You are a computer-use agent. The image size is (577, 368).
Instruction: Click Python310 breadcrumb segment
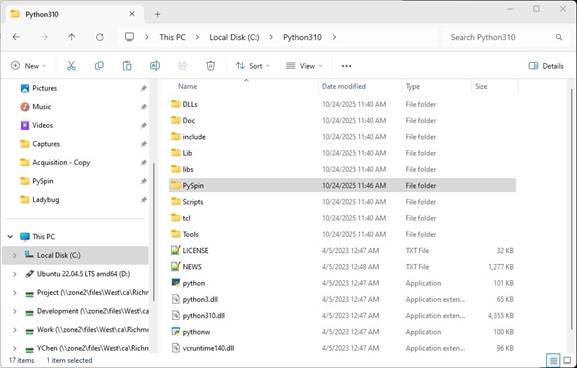[x=302, y=37]
